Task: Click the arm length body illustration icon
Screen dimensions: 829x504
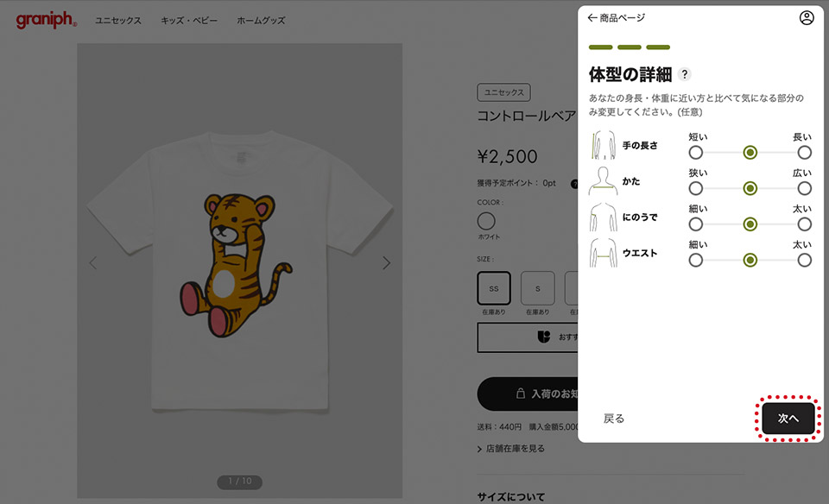Action: [x=604, y=145]
